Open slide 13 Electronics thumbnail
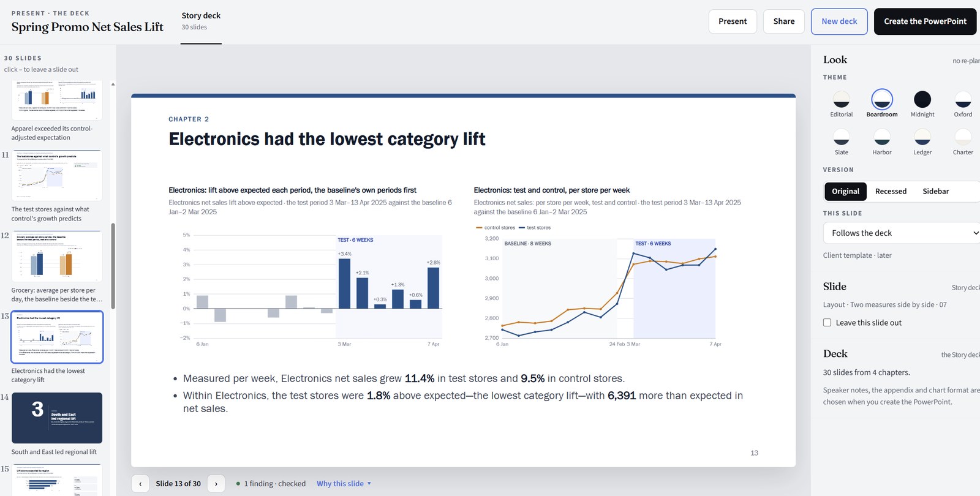The height and width of the screenshot is (496, 980). tap(57, 337)
